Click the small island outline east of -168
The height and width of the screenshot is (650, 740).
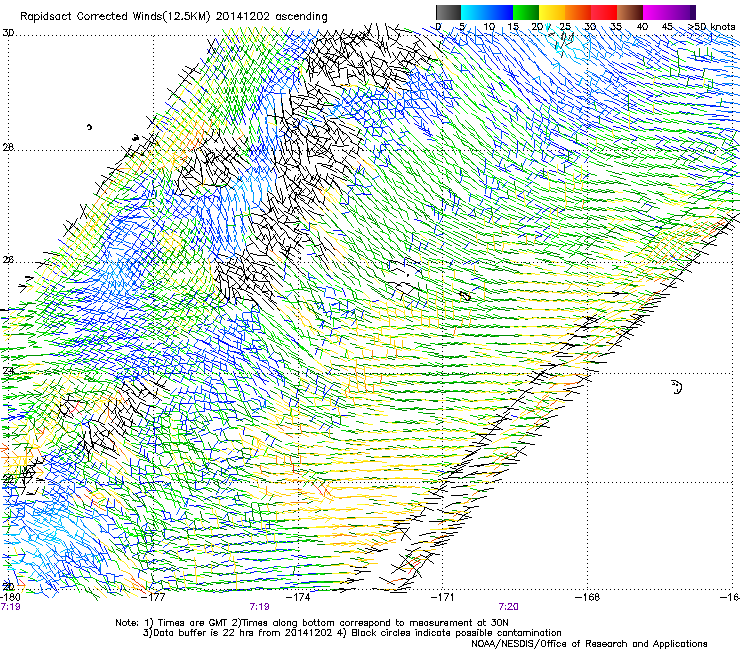coord(677,387)
